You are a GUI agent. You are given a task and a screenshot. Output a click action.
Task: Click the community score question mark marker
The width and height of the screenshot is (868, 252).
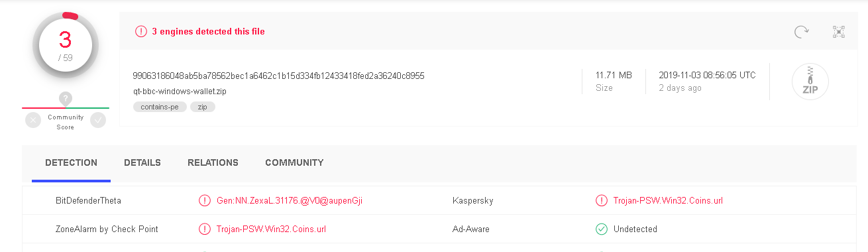[x=65, y=99]
